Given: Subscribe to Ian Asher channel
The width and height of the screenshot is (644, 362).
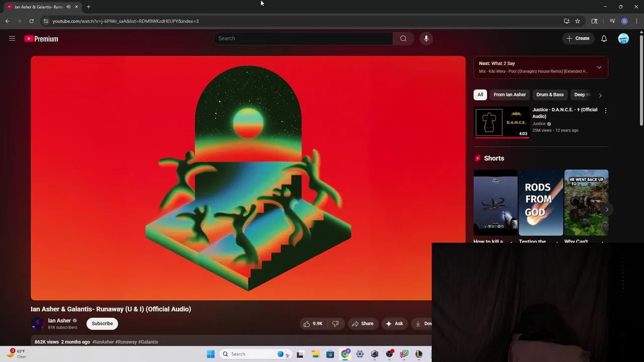Looking at the screenshot, I should click(102, 324).
